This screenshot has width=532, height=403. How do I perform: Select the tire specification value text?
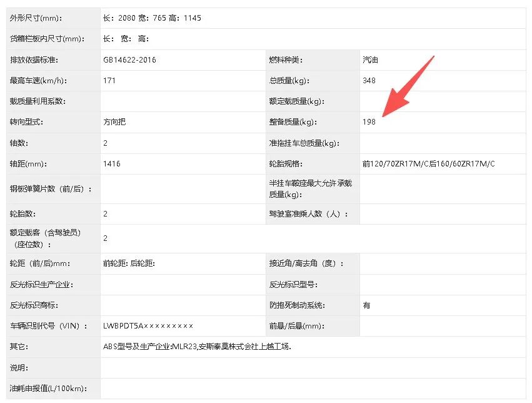coord(428,164)
